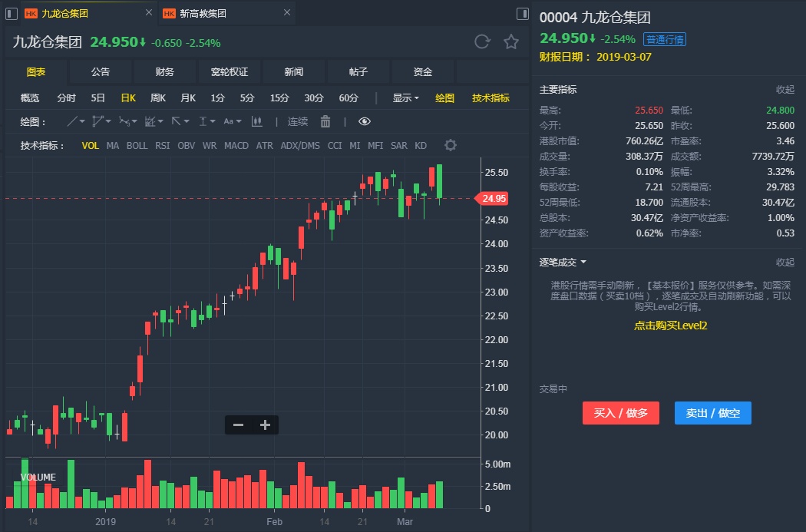Toggle the MACD indicator
Screen dimensions: 806x532
[236, 145]
